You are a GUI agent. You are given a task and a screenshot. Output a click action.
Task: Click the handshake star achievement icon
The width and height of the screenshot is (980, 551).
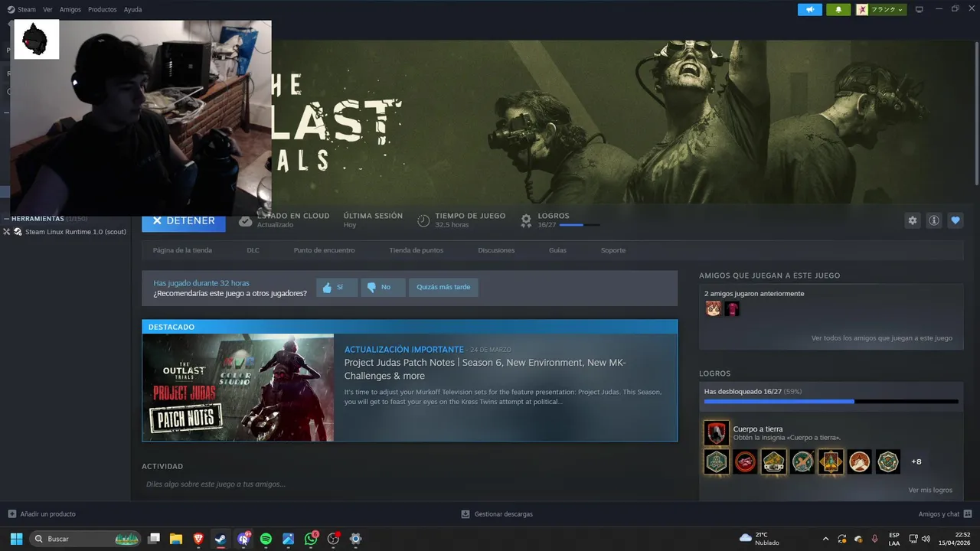(x=859, y=461)
